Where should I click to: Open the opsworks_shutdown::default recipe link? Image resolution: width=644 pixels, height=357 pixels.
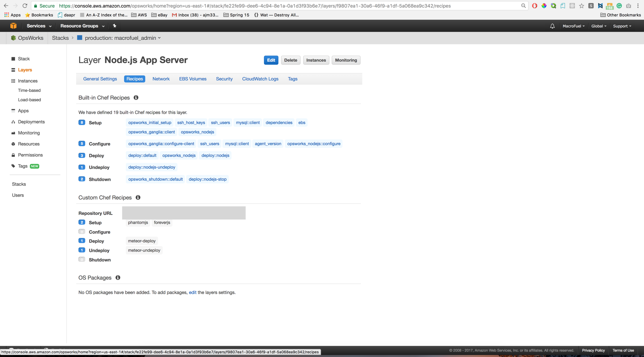(x=155, y=179)
